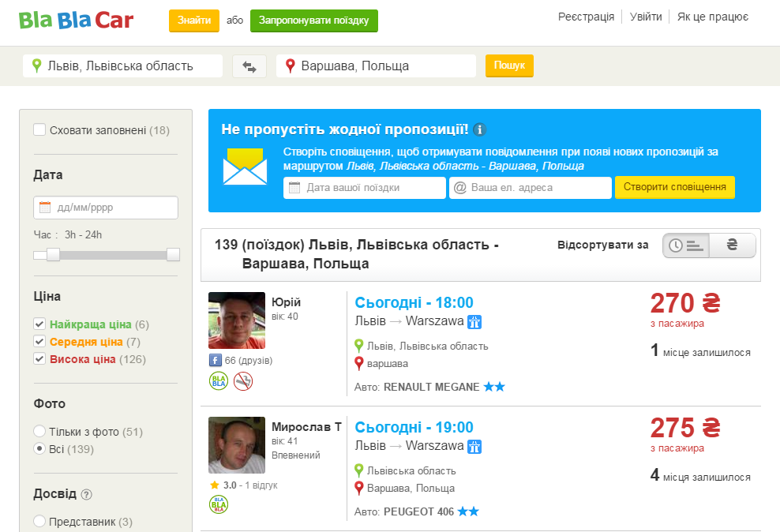Click the 275 ₴ price of second ride
This screenshot has width=780, height=532.
click(685, 428)
